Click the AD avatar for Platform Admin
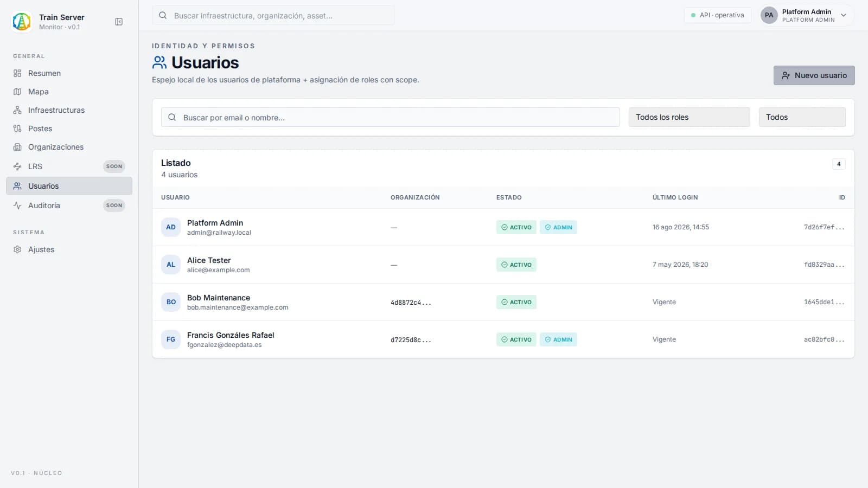The image size is (868, 488). click(x=171, y=227)
